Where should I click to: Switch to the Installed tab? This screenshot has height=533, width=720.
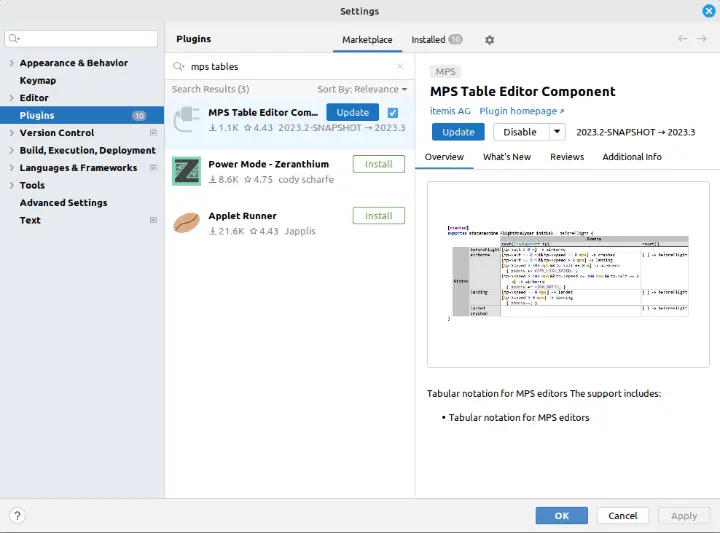[436, 40]
